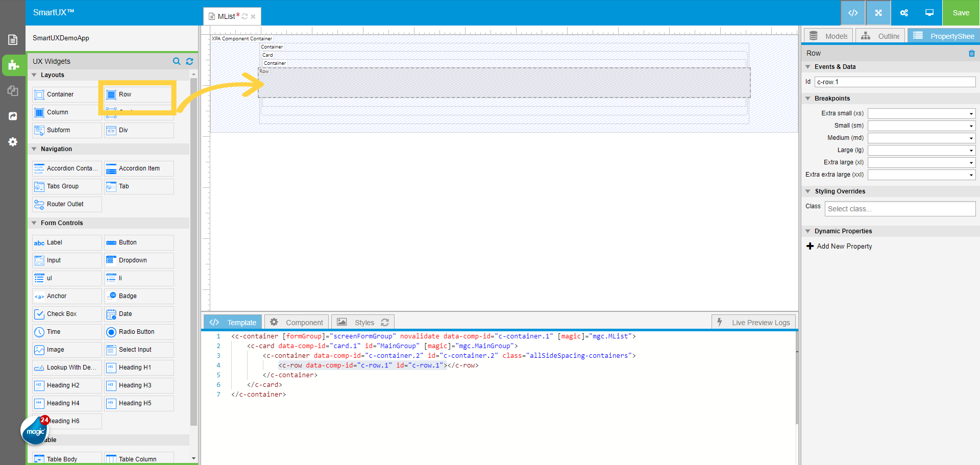Open the settings gear at bottom of left sidebar

pos(13,142)
